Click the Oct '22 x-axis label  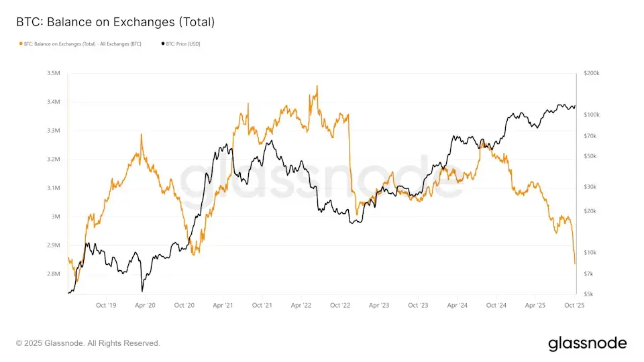click(340, 304)
